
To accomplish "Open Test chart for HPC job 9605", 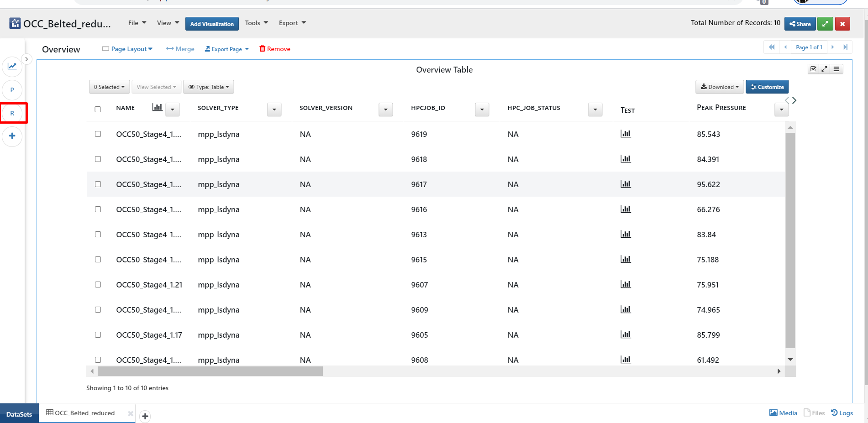I will click(626, 334).
